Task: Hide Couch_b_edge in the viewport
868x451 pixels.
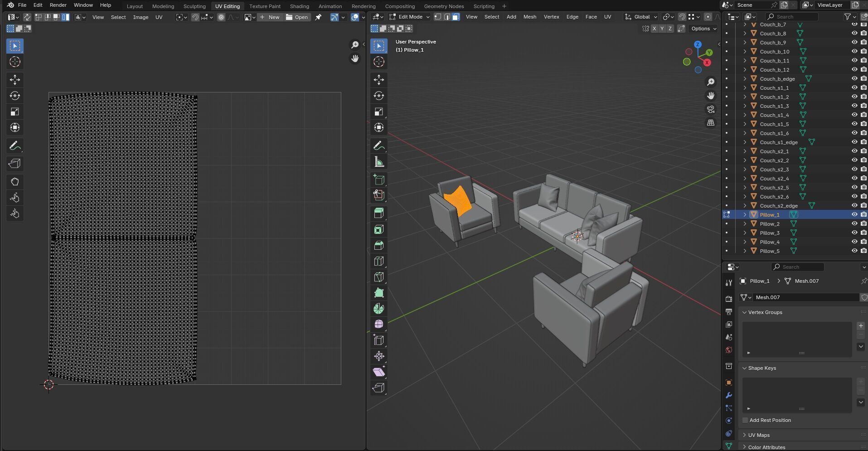Action: pos(854,79)
